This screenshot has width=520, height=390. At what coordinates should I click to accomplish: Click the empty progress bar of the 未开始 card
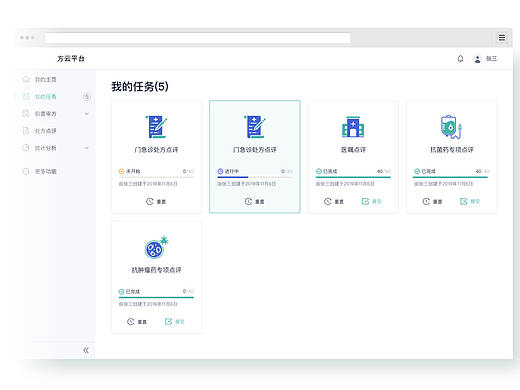[x=156, y=177]
